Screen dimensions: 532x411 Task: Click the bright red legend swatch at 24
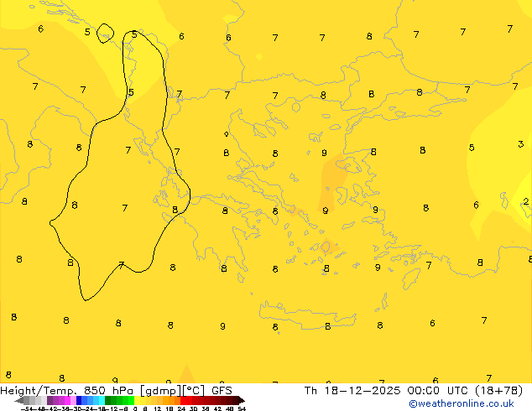point(183,400)
